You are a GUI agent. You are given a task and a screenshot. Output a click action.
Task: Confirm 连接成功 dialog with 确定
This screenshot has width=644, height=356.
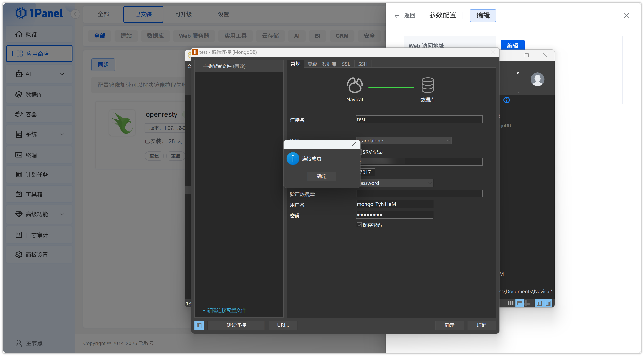point(322,177)
